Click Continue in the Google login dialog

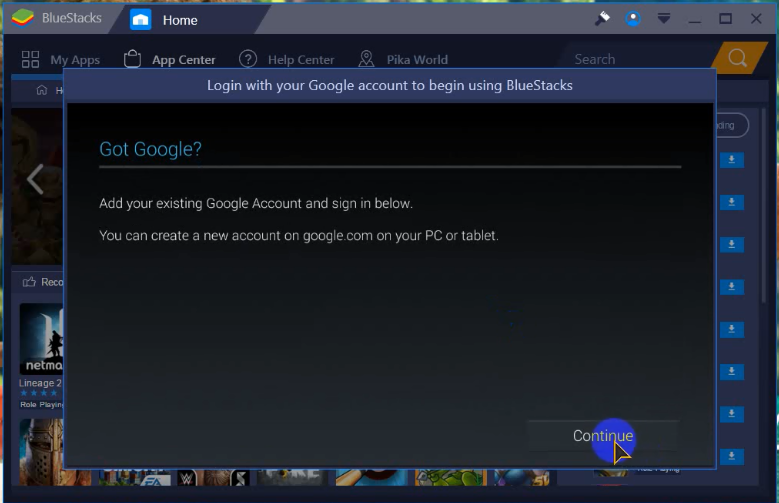603,436
